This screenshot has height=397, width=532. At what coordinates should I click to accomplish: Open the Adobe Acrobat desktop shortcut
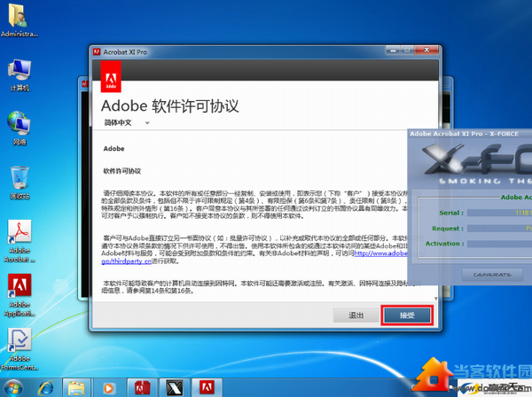click(x=20, y=241)
